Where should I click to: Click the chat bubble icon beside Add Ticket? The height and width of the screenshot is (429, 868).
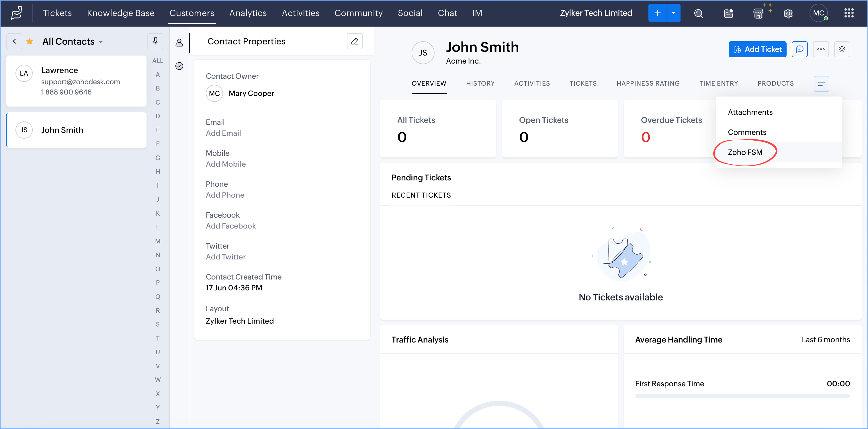point(799,49)
